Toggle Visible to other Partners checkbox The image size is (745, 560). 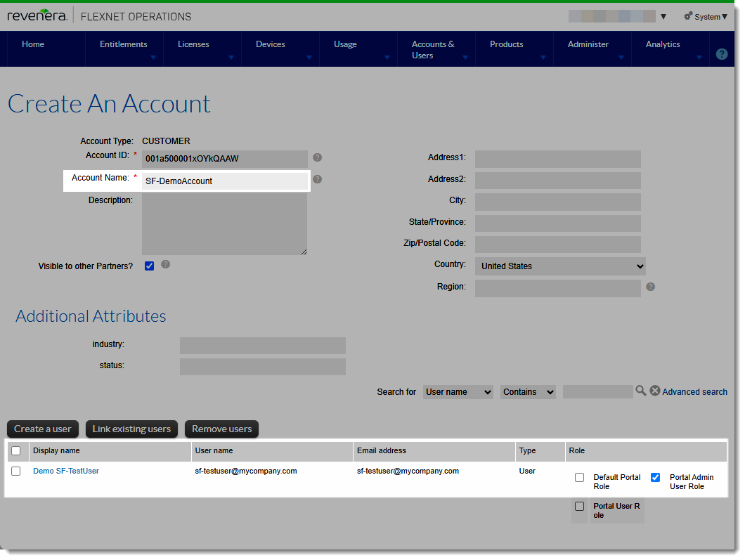pos(149,266)
